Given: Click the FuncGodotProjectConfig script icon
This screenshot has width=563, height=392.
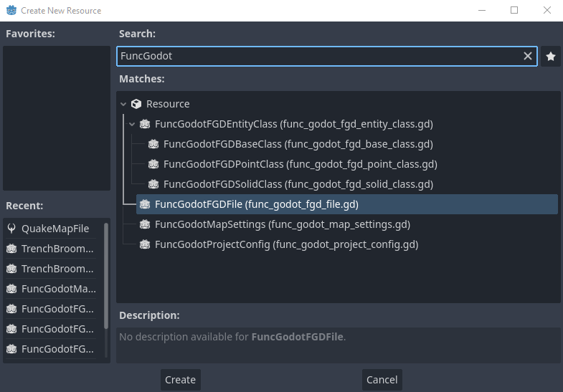Looking at the screenshot, I should coord(145,244).
